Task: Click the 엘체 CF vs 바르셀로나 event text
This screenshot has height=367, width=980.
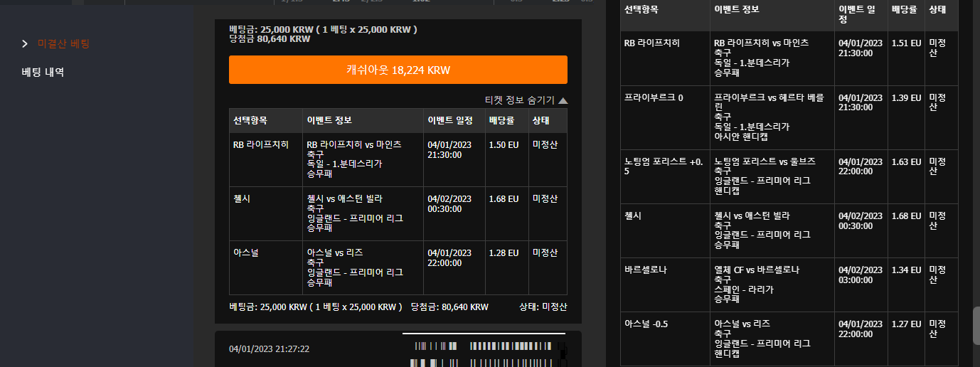Action: (757, 270)
